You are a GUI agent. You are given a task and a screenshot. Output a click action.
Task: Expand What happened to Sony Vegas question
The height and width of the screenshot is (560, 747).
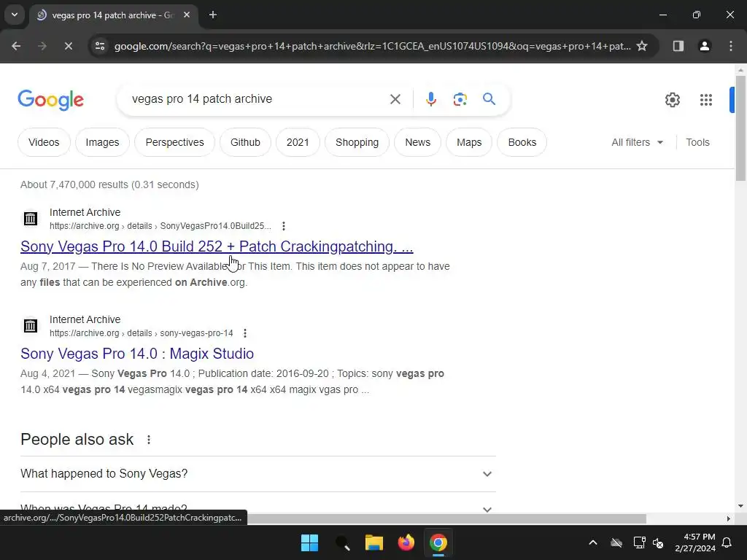pos(258,474)
